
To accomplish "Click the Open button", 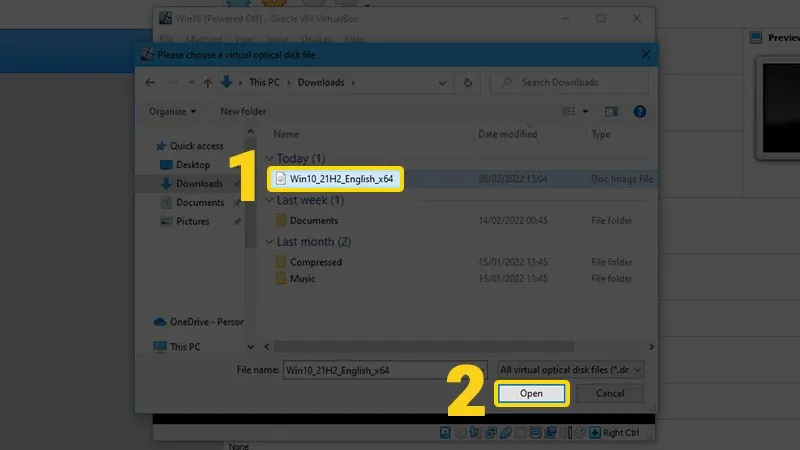I will coord(531,393).
